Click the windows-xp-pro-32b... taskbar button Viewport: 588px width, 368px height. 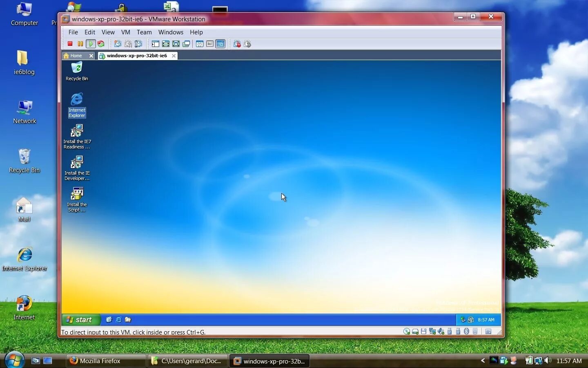269,361
